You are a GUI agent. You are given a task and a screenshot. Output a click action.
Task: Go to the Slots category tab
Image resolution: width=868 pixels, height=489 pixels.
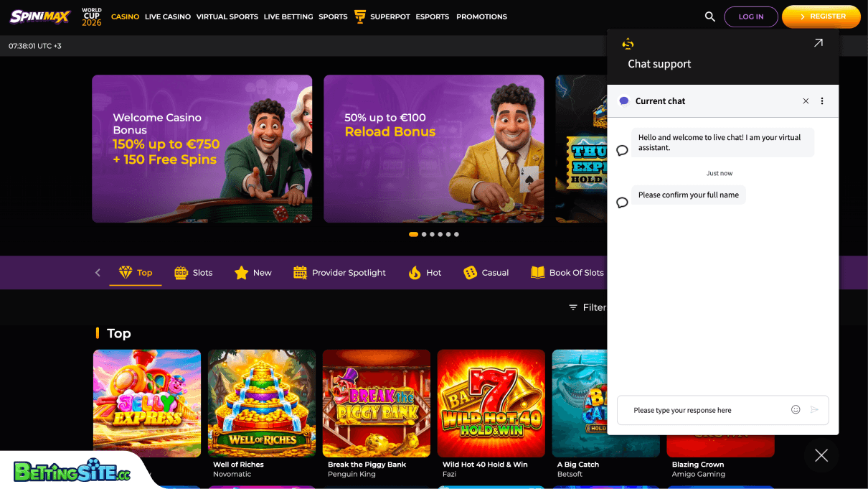pos(194,273)
